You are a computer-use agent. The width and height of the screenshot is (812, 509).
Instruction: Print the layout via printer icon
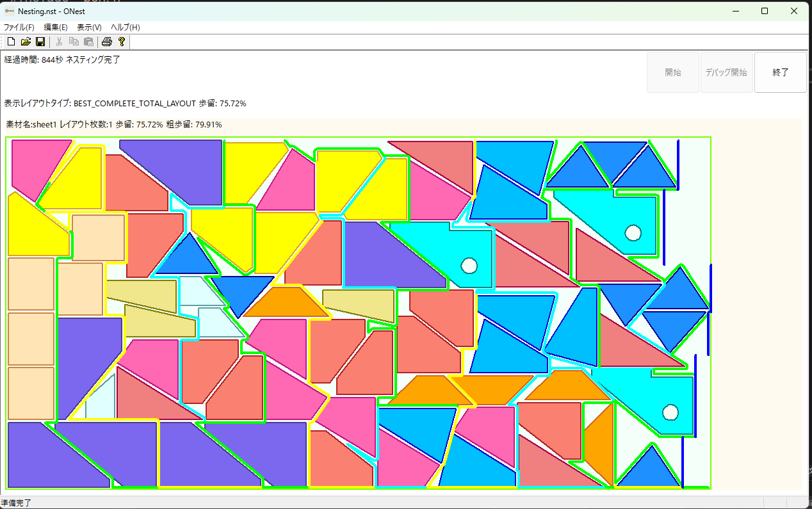(x=107, y=42)
